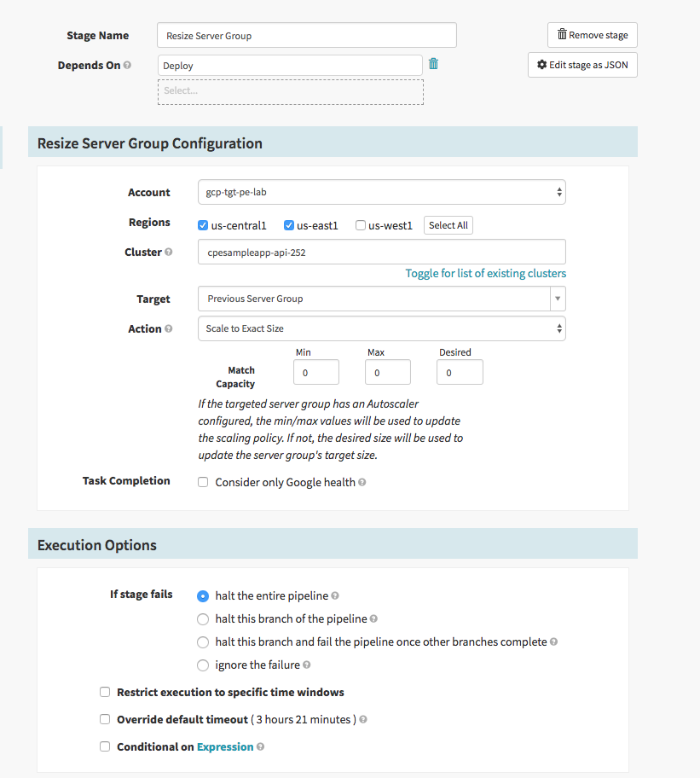
Task: Enable the us-west1 region checkbox
Action: click(362, 224)
